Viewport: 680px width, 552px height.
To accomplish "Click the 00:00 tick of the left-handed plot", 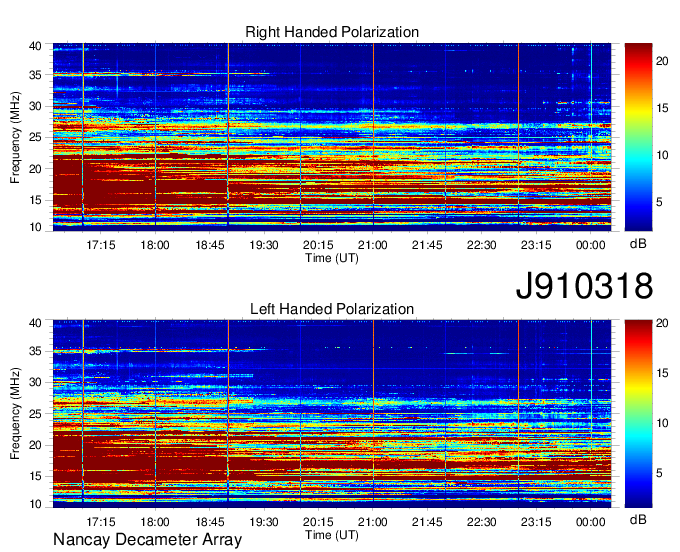I will point(590,522).
